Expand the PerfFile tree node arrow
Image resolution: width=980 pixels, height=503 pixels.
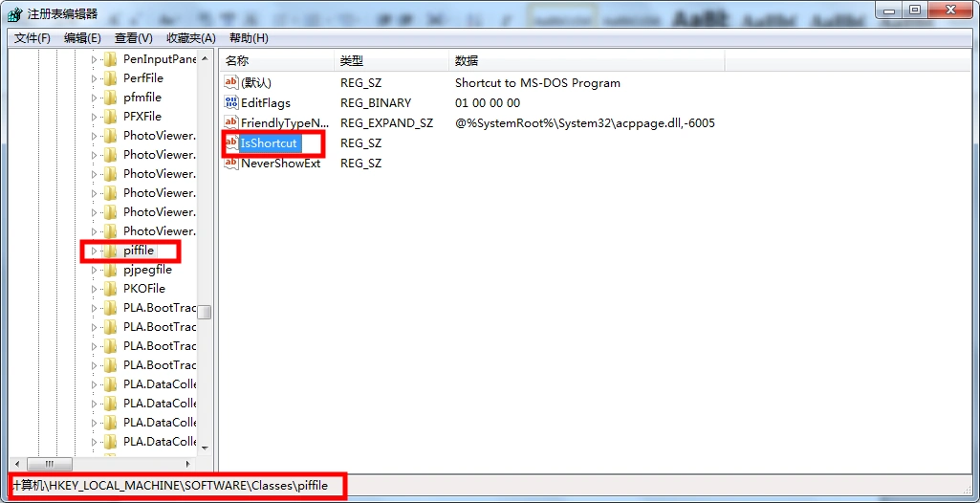coord(95,78)
